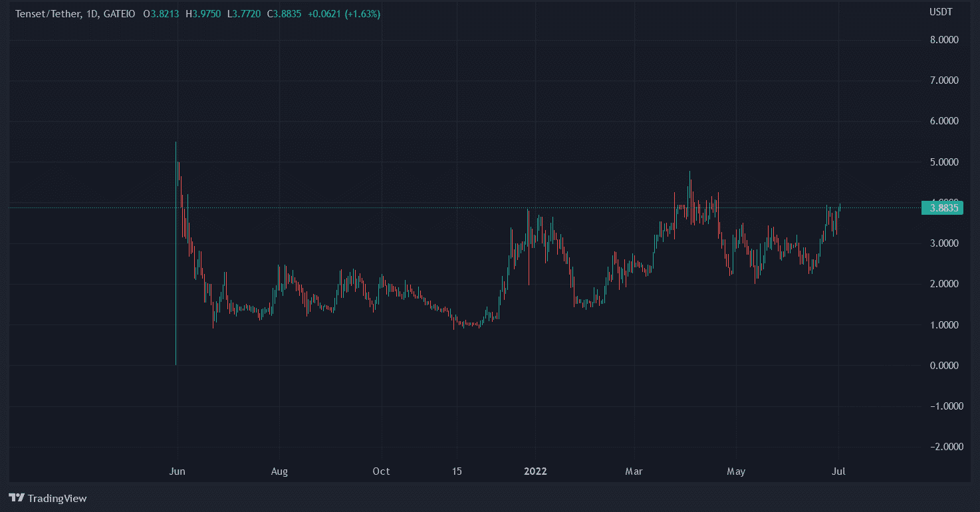Click the Jul label on time axis
The width and height of the screenshot is (980, 512).
[x=839, y=471]
